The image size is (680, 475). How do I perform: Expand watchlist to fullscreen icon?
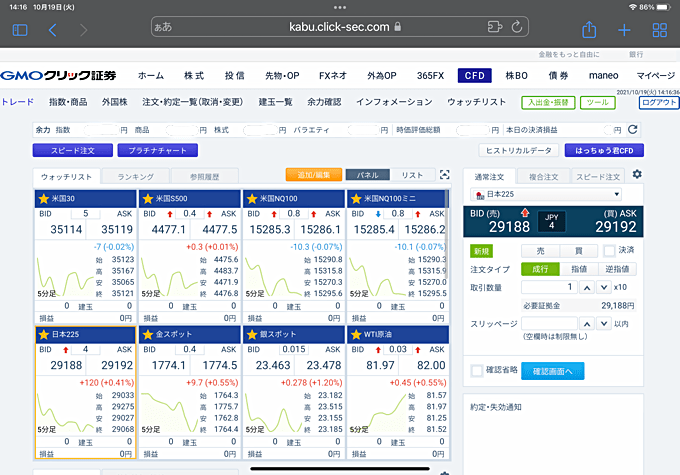445,174
